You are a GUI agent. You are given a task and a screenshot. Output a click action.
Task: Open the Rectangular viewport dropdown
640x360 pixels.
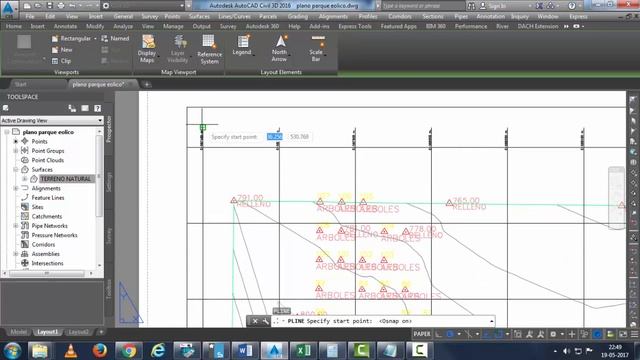click(x=95, y=38)
